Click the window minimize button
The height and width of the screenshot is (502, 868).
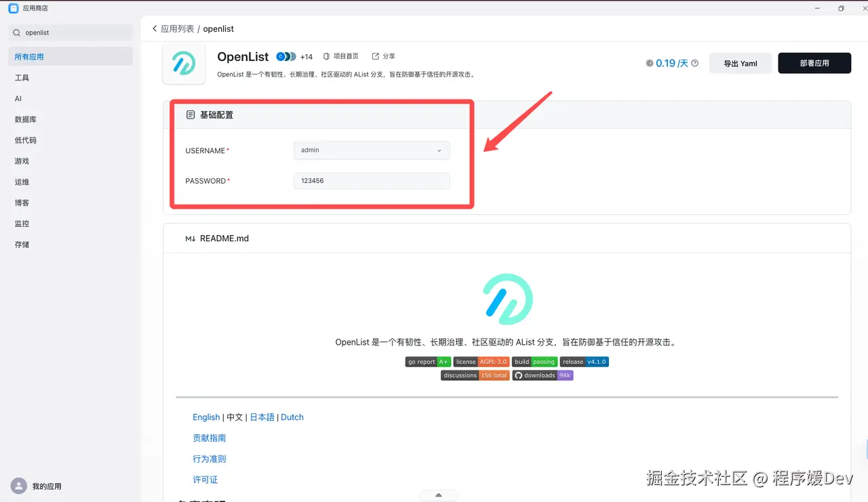pyautogui.click(x=817, y=8)
